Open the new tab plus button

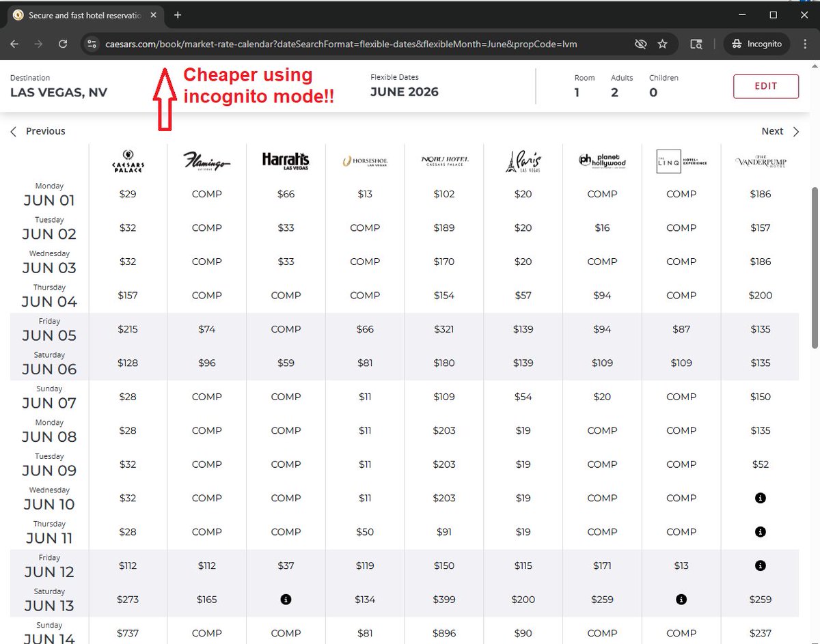pyautogui.click(x=178, y=15)
